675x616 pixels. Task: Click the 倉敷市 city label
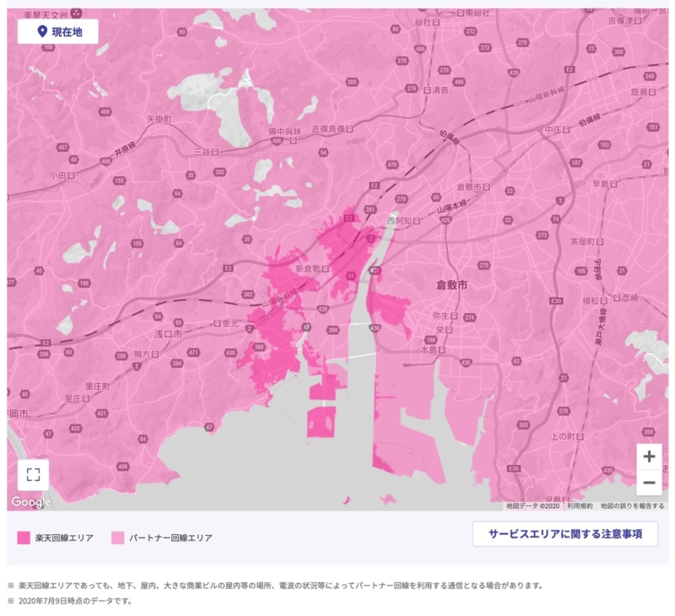(451, 285)
